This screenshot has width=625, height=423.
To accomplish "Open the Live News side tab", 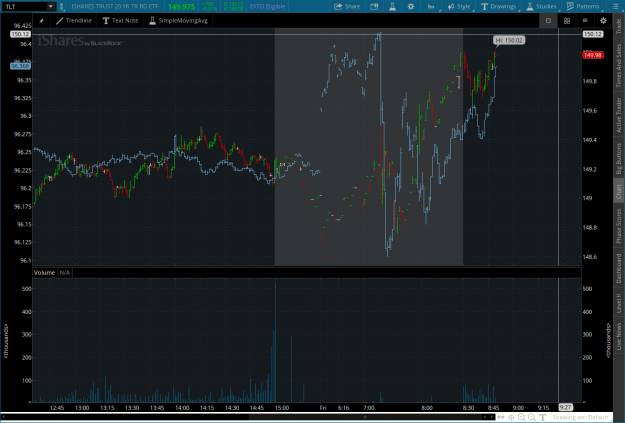I will [618, 336].
